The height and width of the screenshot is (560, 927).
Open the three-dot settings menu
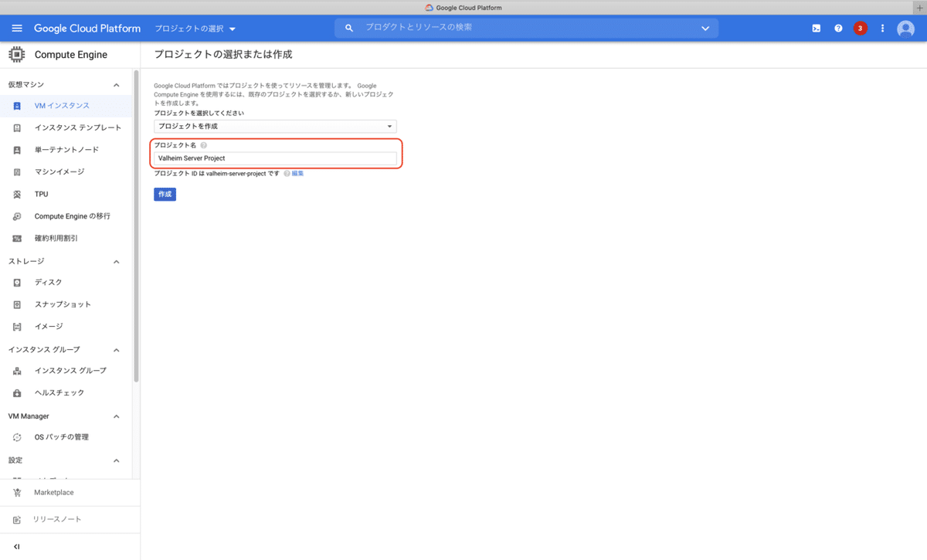[x=882, y=28]
